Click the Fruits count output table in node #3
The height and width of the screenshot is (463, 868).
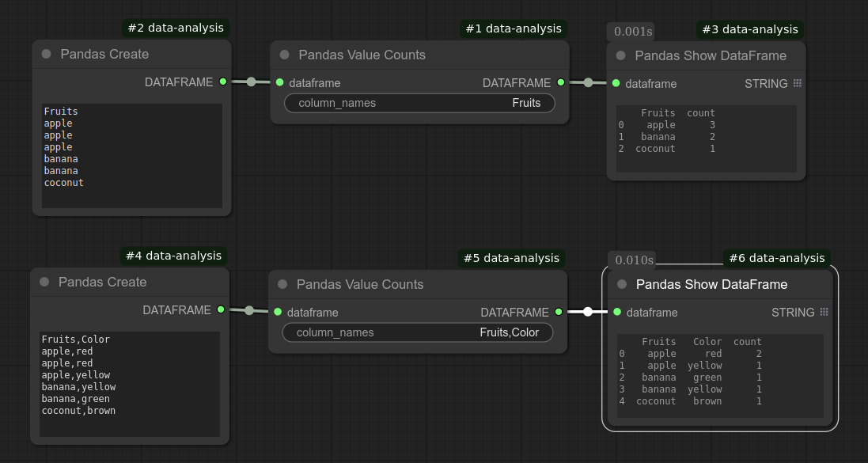point(707,139)
